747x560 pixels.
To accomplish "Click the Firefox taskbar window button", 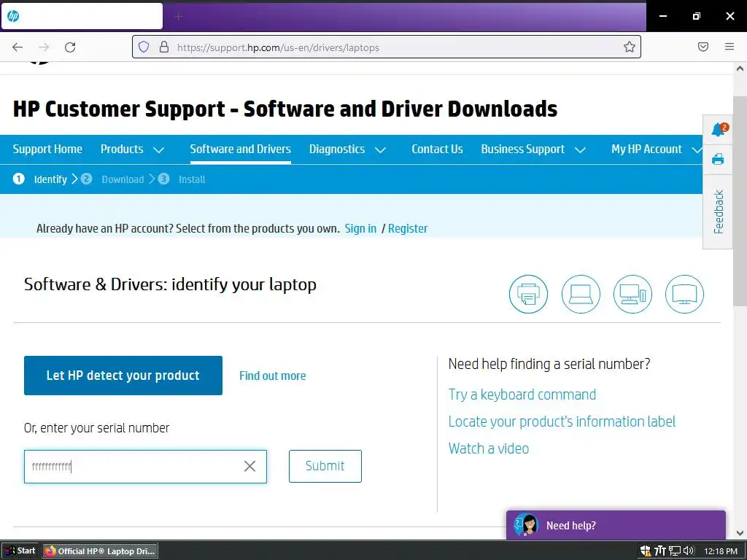I will click(x=100, y=551).
